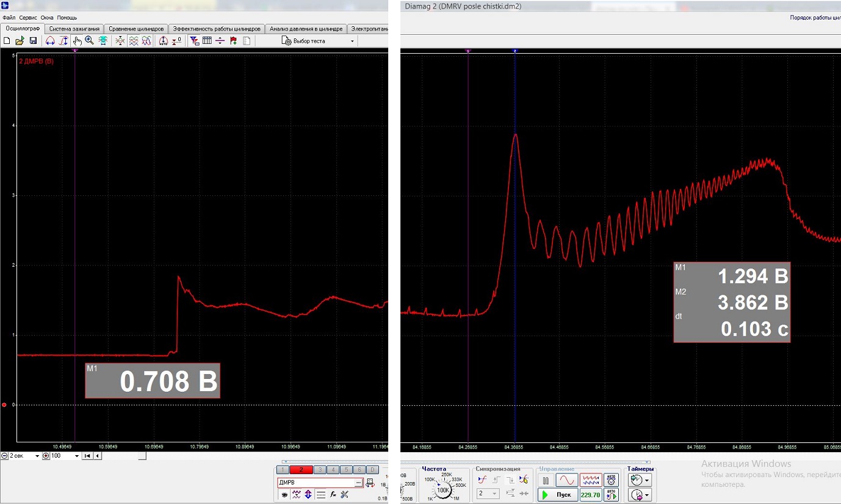Image resolution: width=841 pixels, height=504 pixels.
Task: Open the Файл menu
Action: click(x=9, y=18)
